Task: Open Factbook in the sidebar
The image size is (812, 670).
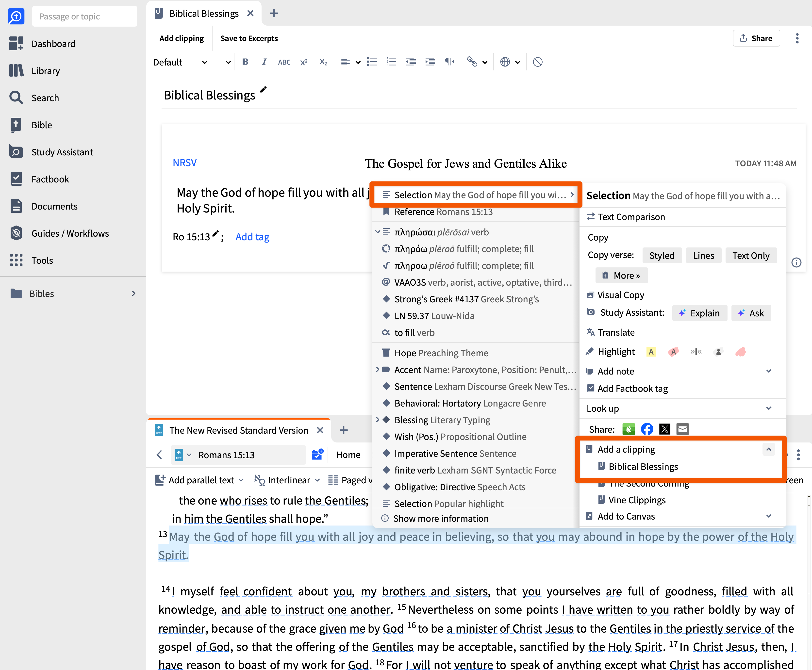Action: 39,179
